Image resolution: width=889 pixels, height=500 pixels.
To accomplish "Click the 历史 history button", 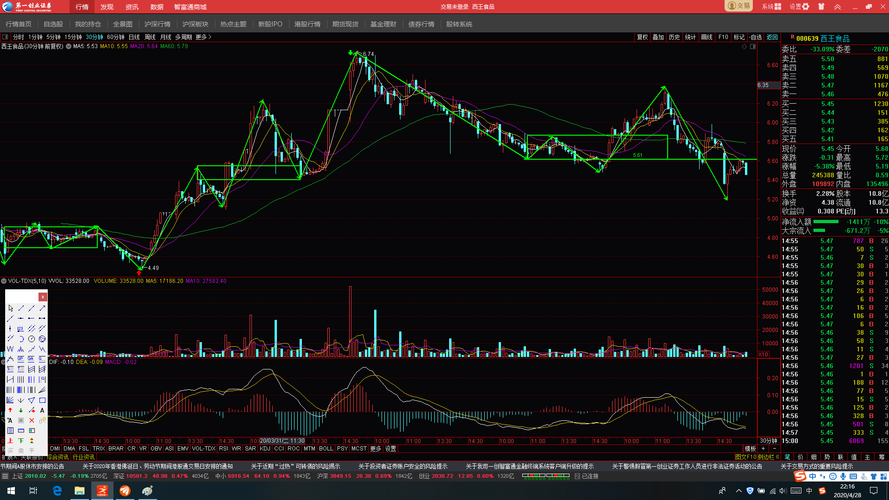I will [674, 37].
